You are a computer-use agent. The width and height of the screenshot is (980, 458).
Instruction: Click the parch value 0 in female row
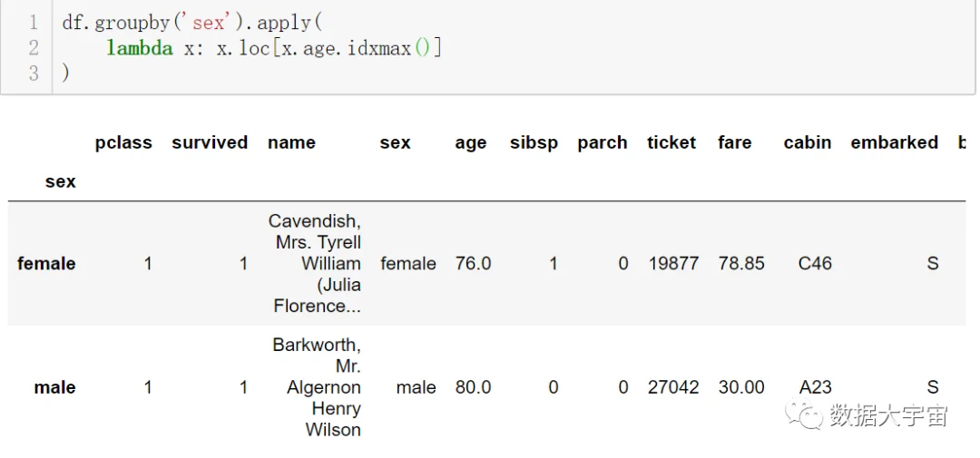click(x=623, y=264)
